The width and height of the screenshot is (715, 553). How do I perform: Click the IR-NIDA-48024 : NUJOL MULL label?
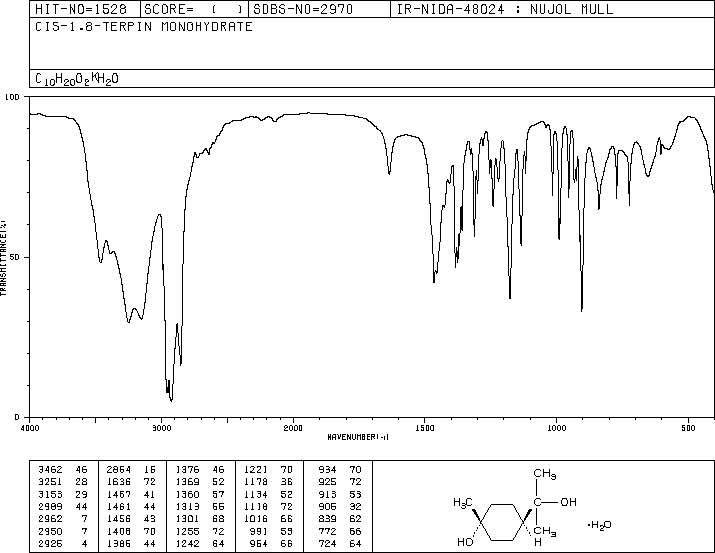505,9
